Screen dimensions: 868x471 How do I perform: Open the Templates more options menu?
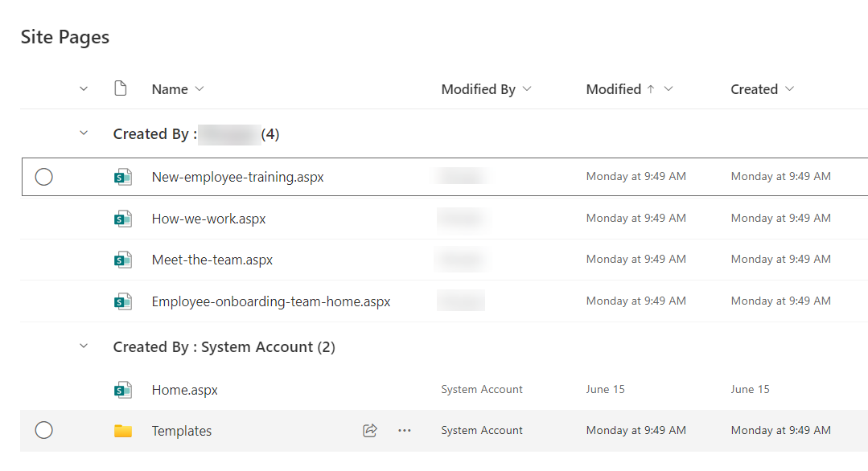click(x=405, y=430)
